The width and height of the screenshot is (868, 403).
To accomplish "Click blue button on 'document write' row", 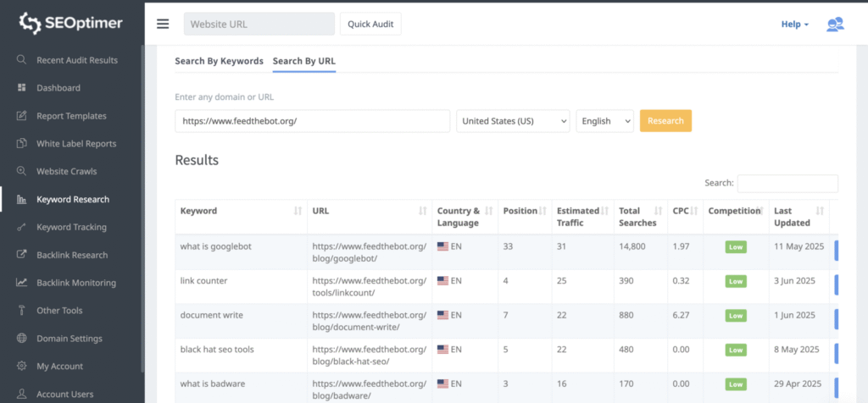I will 836,319.
